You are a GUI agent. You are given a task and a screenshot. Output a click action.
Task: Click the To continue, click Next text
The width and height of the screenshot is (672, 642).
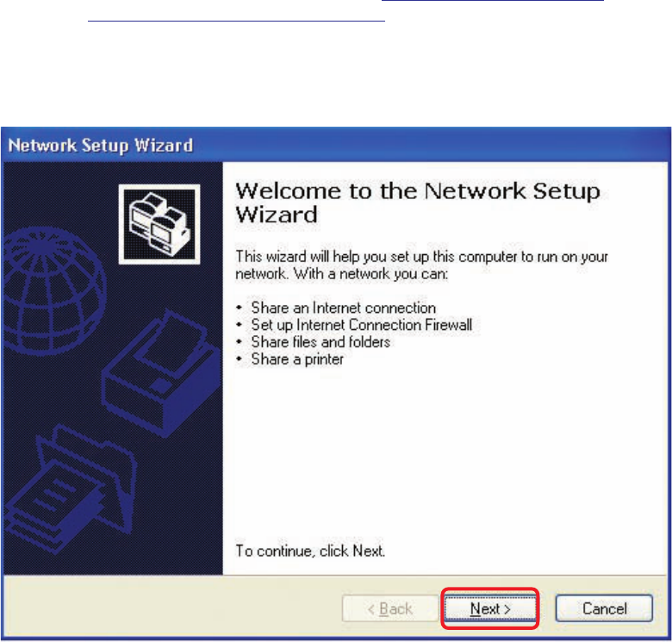[x=310, y=551]
